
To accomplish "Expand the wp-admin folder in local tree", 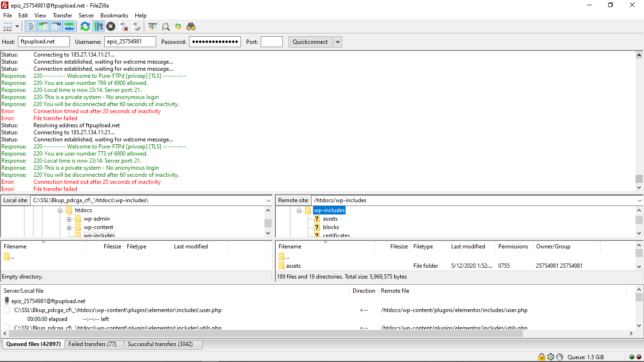I will tap(69, 219).
